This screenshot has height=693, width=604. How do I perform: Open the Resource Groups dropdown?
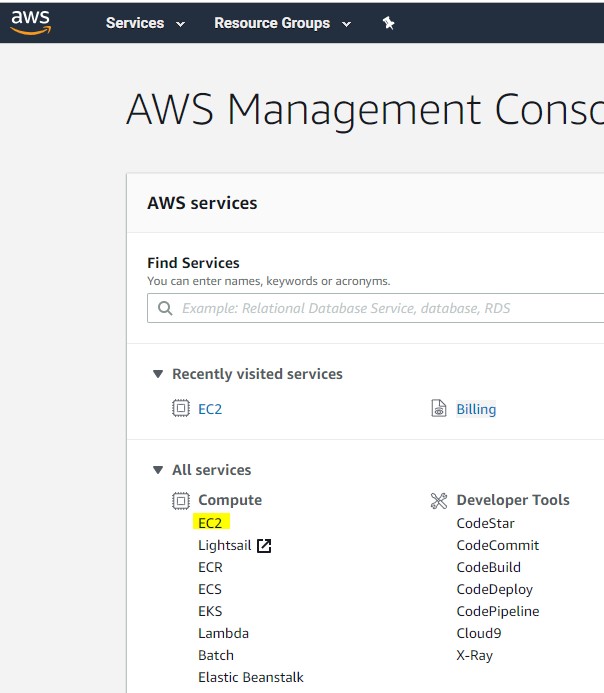point(283,23)
